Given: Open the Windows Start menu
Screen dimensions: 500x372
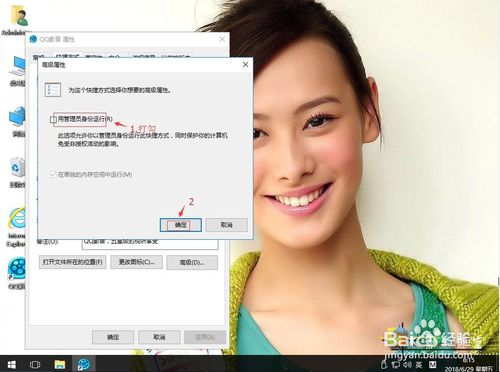Looking at the screenshot, I should (12, 364).
